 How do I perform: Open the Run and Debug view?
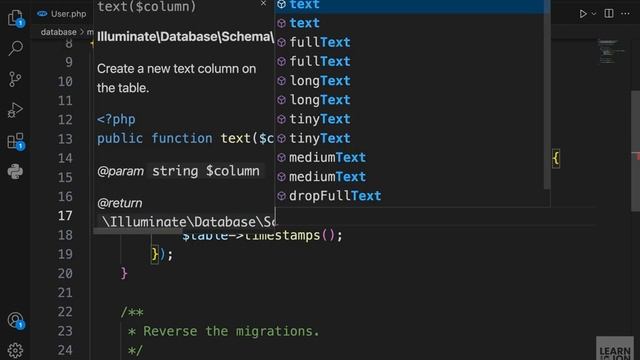pyautogui.click(x=16, y=110)
